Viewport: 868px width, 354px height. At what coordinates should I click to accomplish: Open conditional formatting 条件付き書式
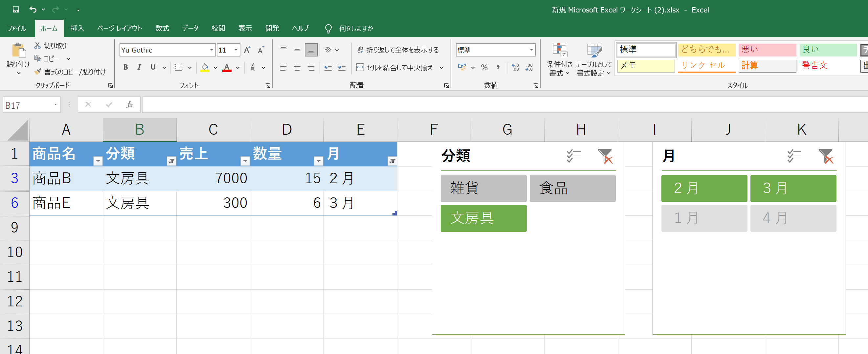[x=559, y=60]
